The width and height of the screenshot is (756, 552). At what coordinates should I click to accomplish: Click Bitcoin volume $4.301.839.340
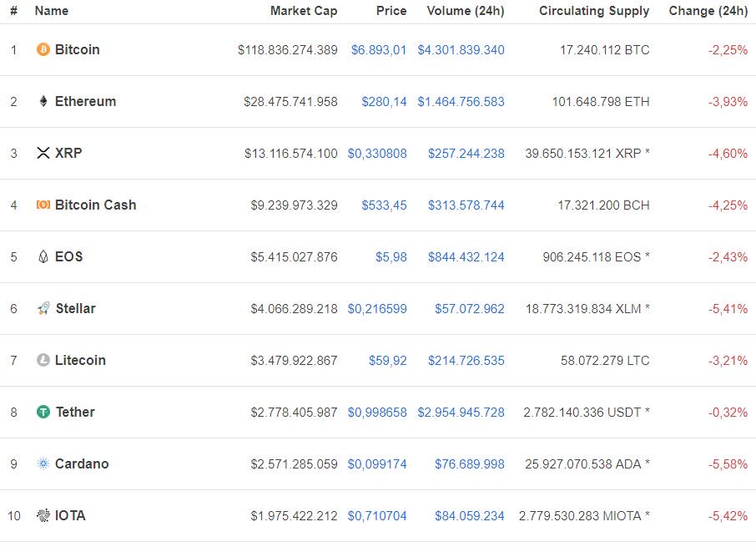[461, 50]
